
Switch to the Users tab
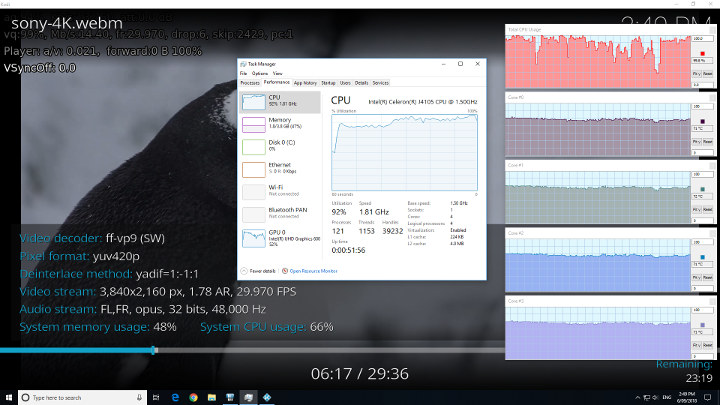tap(345, 83)
